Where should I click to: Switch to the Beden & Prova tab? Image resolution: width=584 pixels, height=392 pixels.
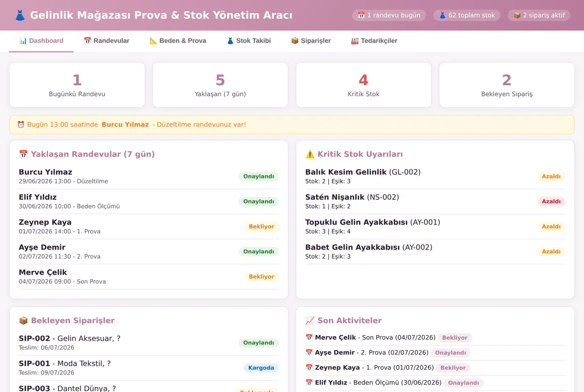[x=178, y=41]
